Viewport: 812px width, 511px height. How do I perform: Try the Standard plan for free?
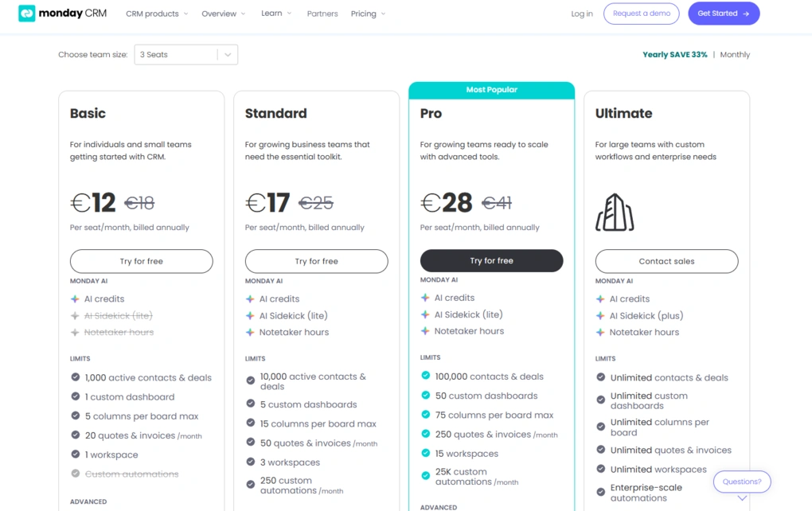316,261
